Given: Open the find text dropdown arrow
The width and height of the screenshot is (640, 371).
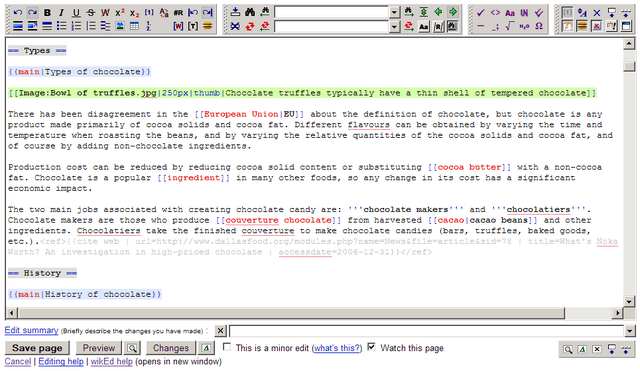Looking at the screenshot, I should pyautogui.click(x=394, y=12).
